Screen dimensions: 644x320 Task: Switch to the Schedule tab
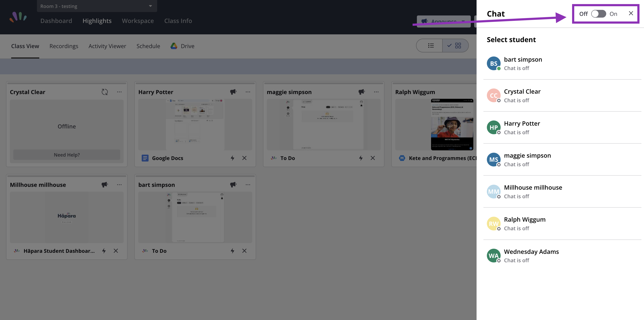click(x=148, y=46)
